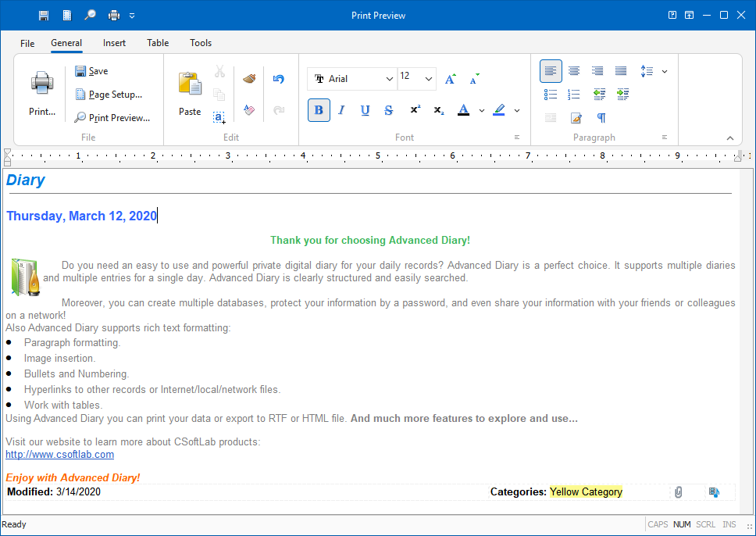Click the grow font size icon
756x536 pixels.
click(x=451, y=79)
